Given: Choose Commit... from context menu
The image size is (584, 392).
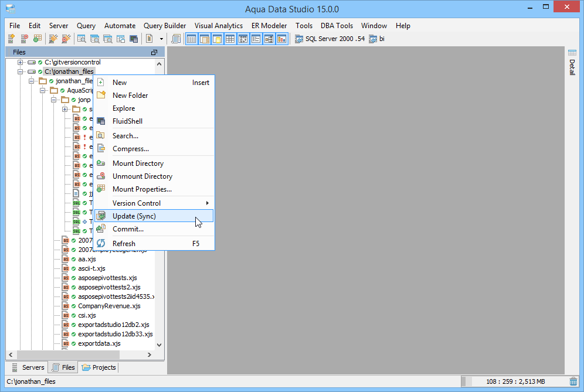Looking at the screenshot, I should (x=154, y=229).
